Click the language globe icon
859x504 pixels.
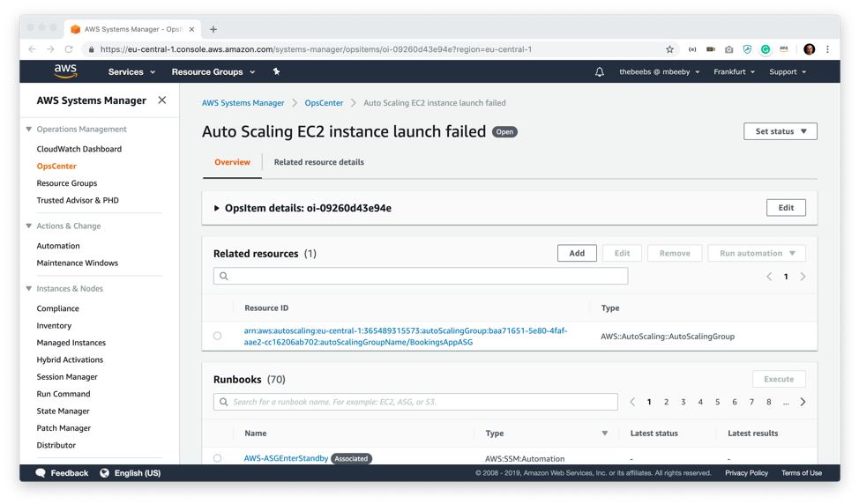pyautogui.click(x=105, y=473)
